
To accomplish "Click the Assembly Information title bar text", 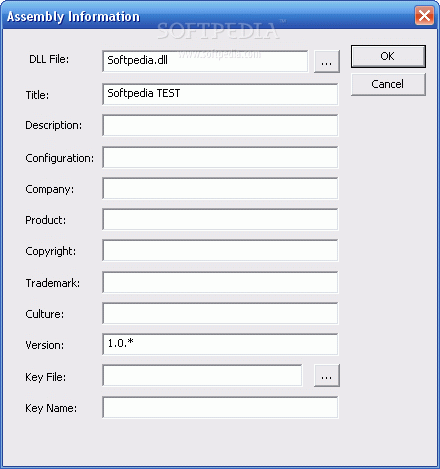I will tap(73, 17).
